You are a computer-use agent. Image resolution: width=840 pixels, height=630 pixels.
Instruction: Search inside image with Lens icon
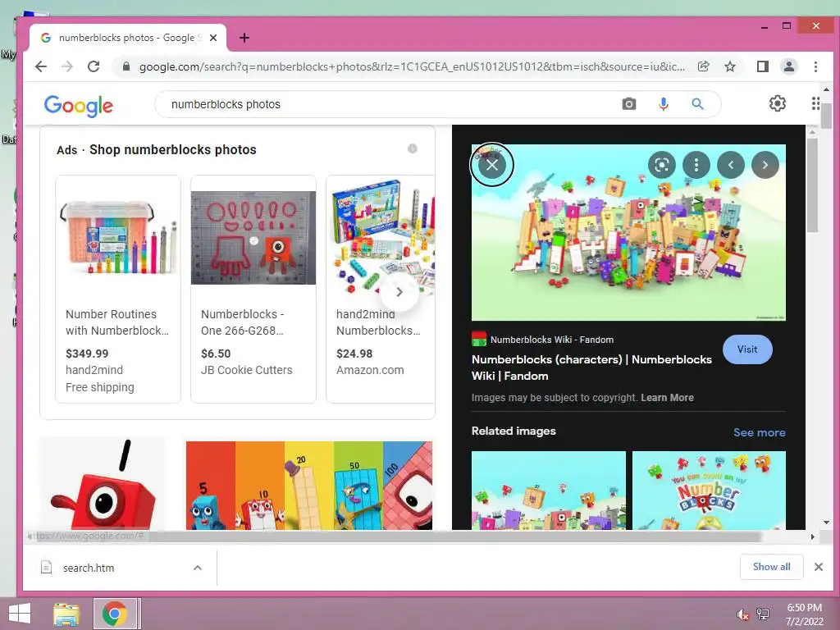(662, 165)
